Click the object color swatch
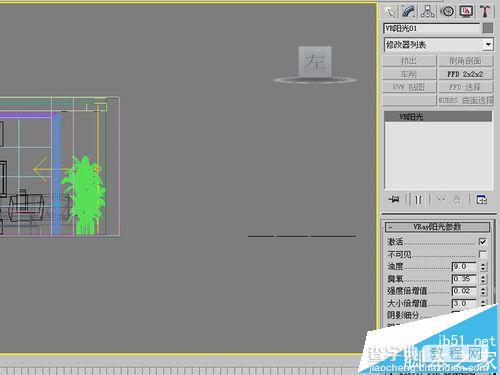The height and width of the screenshot is (375, 500). (x=488, y=28)
